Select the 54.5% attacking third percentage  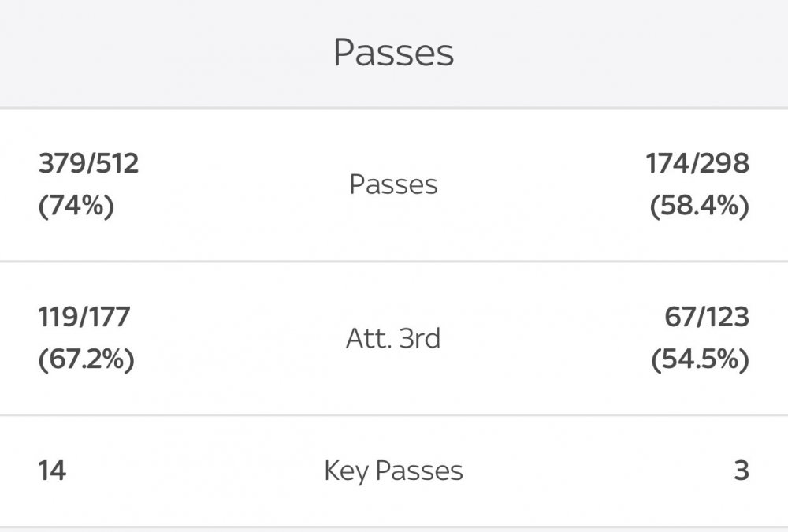[x=700, y=360]
